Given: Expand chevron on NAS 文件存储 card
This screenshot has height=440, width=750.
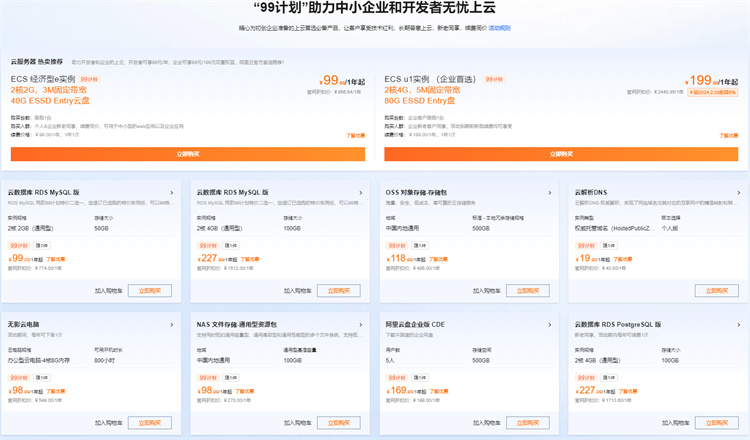Looking at the screenshot, I should point(361,325).
